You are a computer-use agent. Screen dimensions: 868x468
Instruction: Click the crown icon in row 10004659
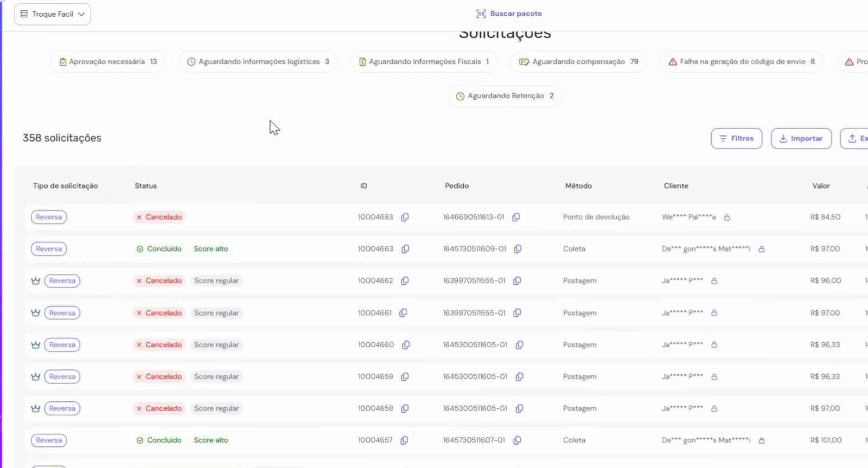click(36, 377)
